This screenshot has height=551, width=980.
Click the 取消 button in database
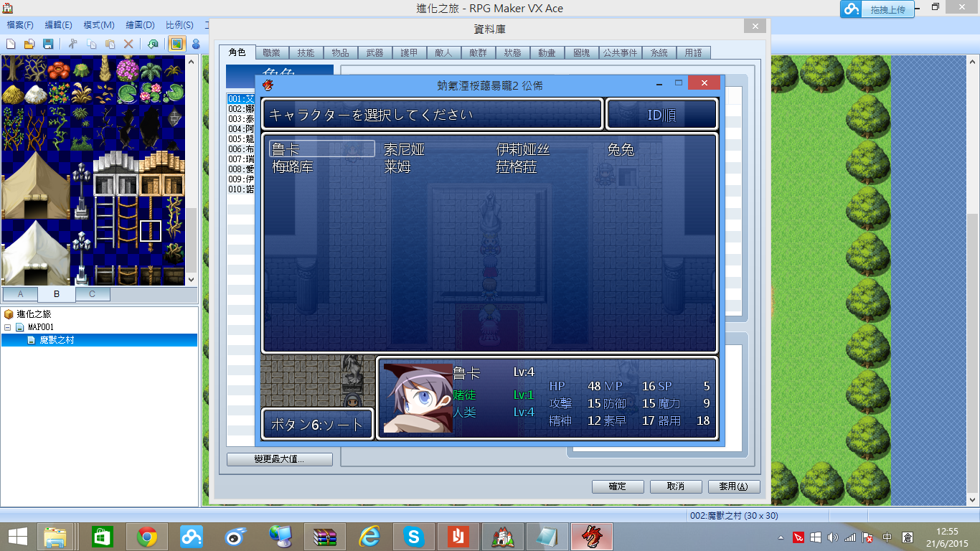(676, 486)
